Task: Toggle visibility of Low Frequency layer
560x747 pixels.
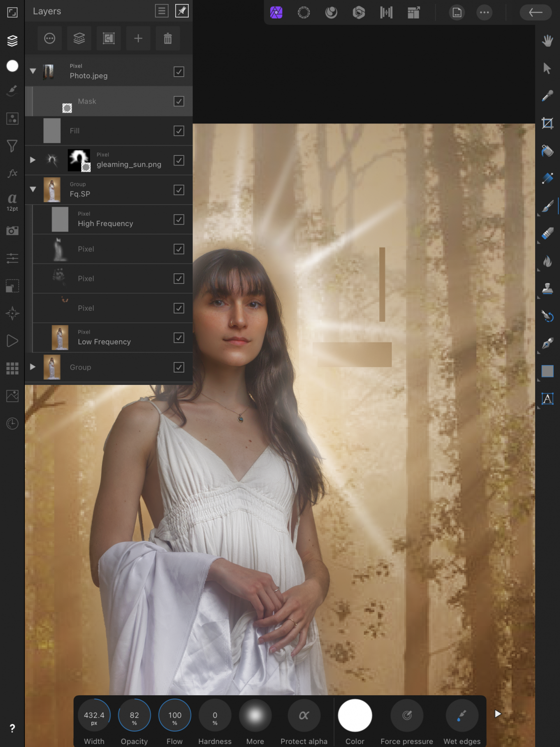Action: point(179,338)
